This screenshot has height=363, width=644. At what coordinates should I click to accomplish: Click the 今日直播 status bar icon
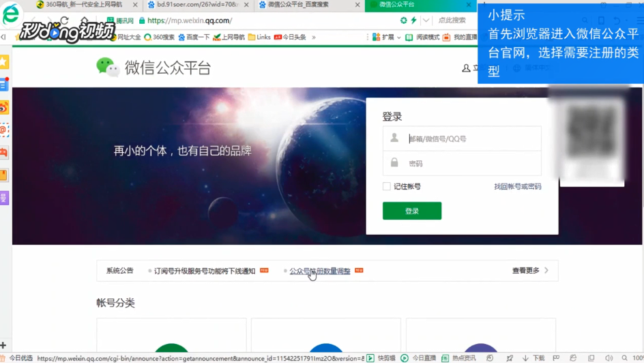click(404, 358)
